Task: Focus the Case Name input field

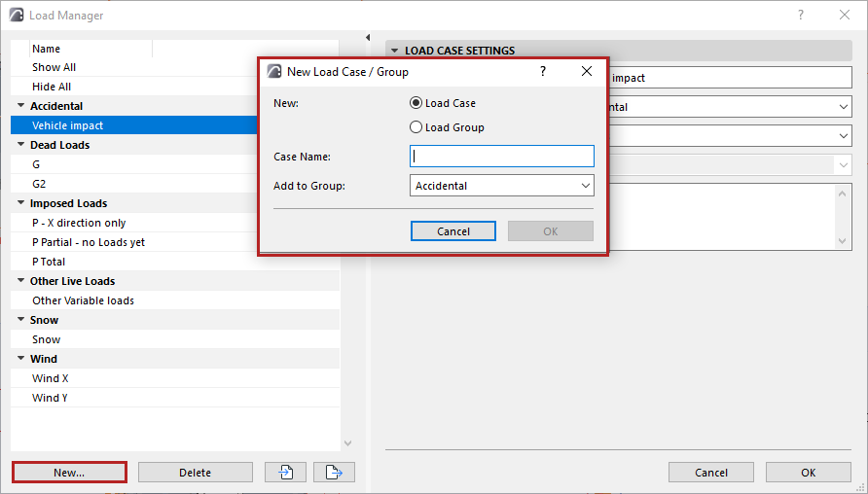Action: [x=502, y=156]
